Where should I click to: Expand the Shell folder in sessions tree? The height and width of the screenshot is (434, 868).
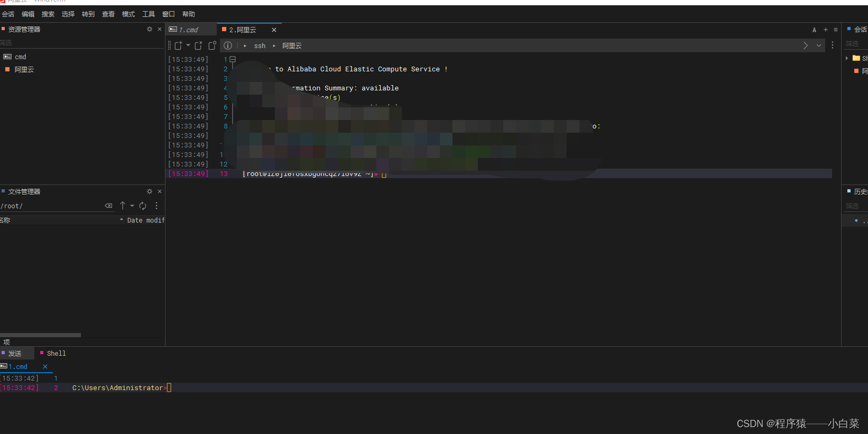click(x=847, y=58)
